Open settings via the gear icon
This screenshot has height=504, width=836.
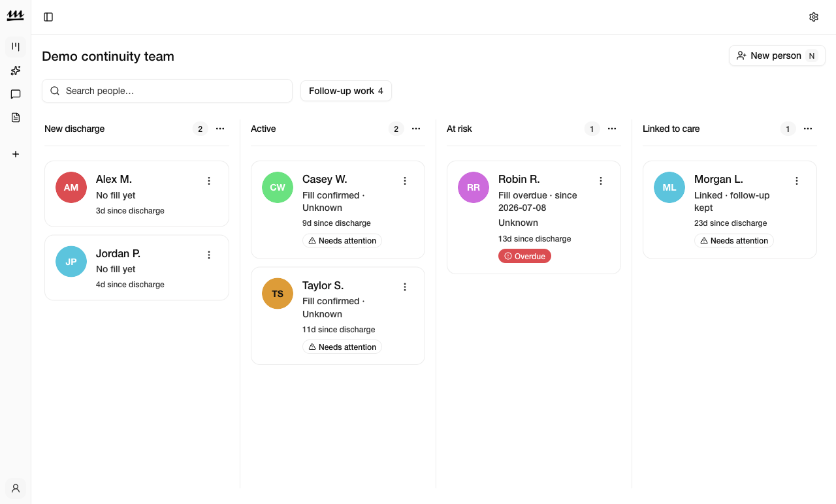814,17
